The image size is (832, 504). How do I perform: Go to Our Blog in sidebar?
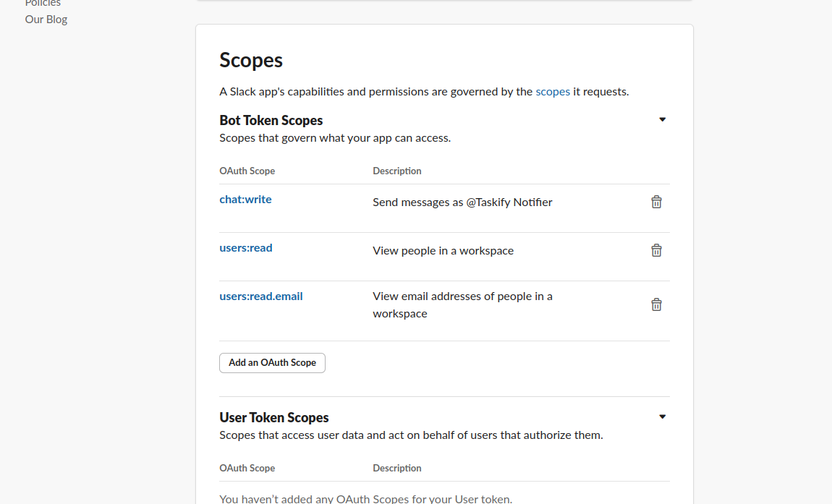click(x=46, y=20)
